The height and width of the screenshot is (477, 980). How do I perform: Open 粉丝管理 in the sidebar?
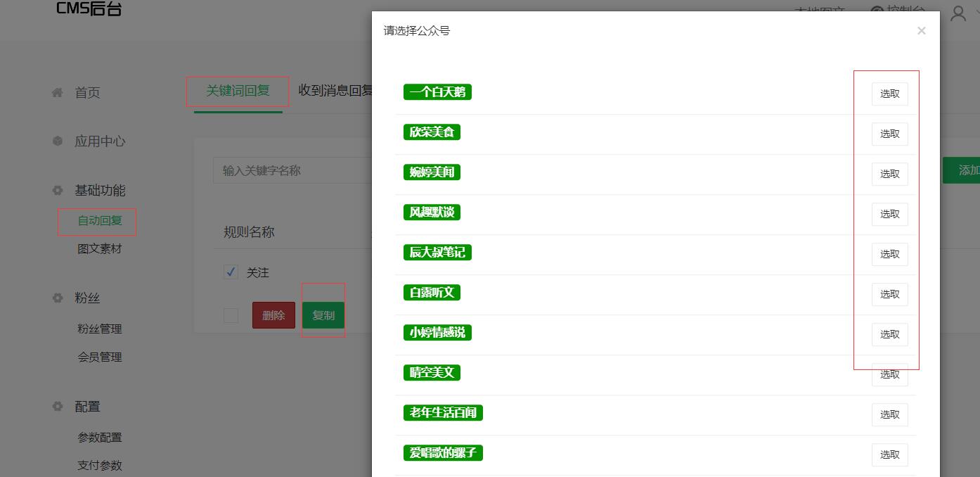[x=100, y=329]
